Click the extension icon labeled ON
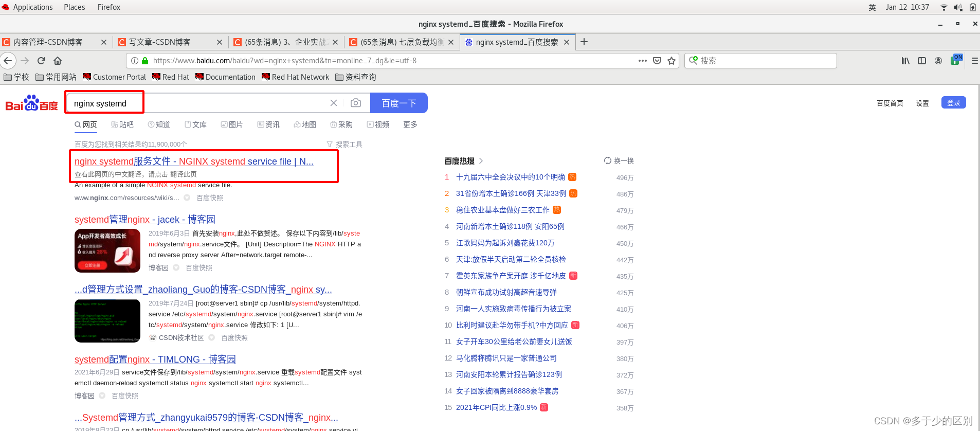Viewport: 980px width, 431px height. [956, 59]
